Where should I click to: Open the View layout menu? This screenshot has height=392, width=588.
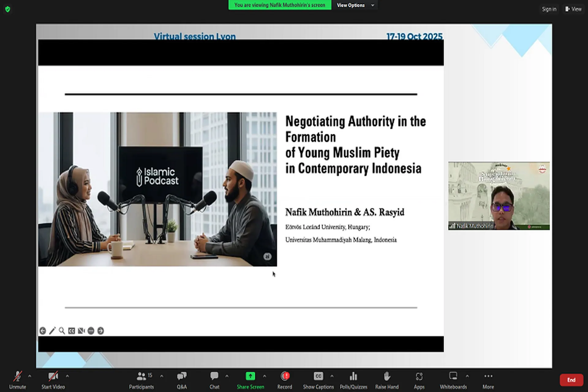click(573, 9)
